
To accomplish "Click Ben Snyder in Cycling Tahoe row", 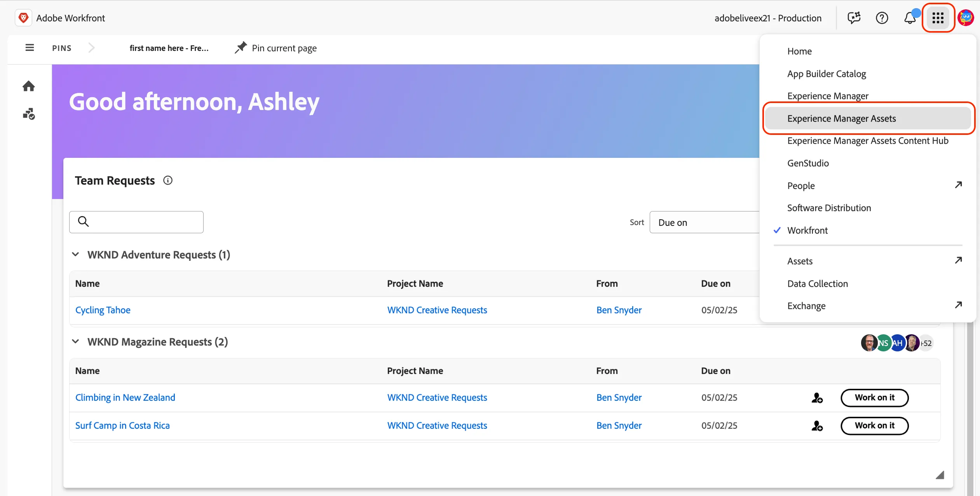I will coord(619,310).
